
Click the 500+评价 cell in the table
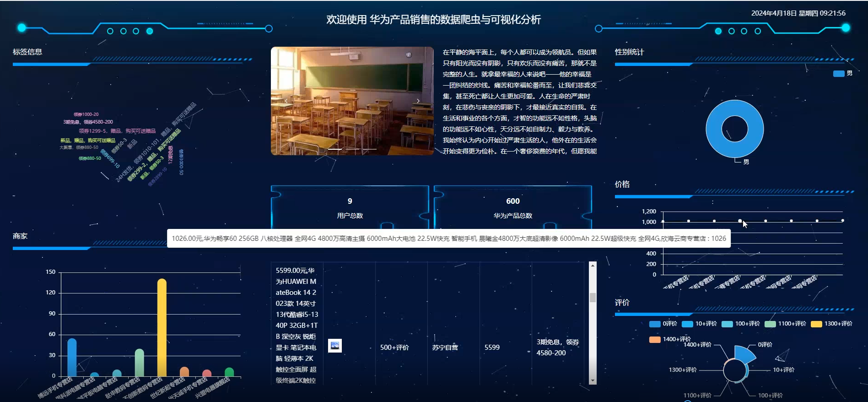394,348
